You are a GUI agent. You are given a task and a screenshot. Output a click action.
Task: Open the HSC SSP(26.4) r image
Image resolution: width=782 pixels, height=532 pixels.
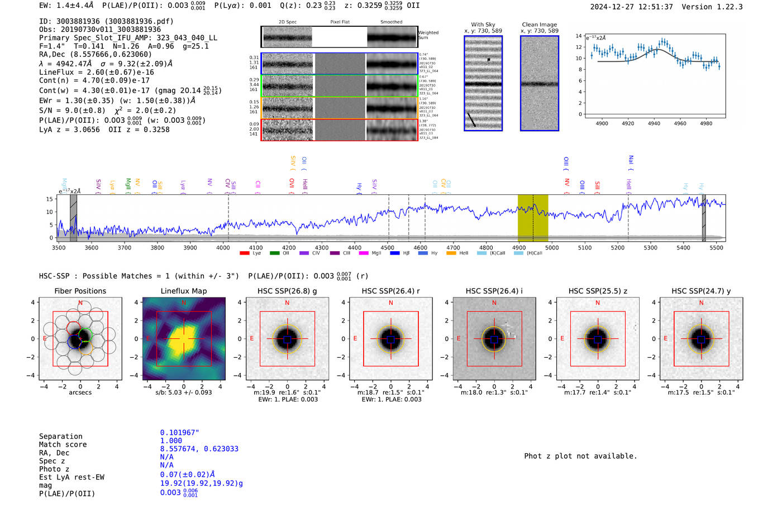click(390, 339)
